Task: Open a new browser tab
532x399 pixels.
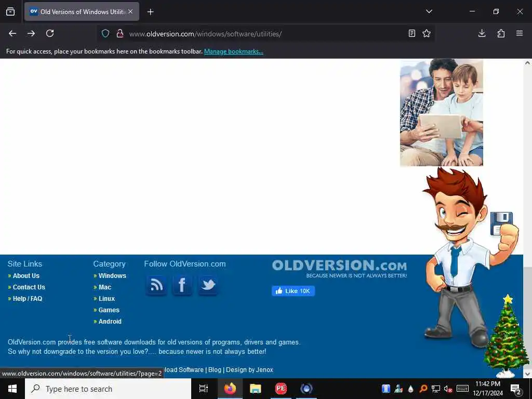Action: coord(151,12)
